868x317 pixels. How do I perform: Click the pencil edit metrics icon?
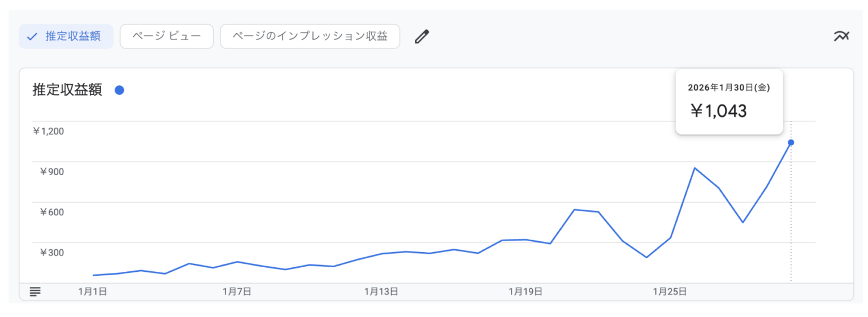click(422, 37)
